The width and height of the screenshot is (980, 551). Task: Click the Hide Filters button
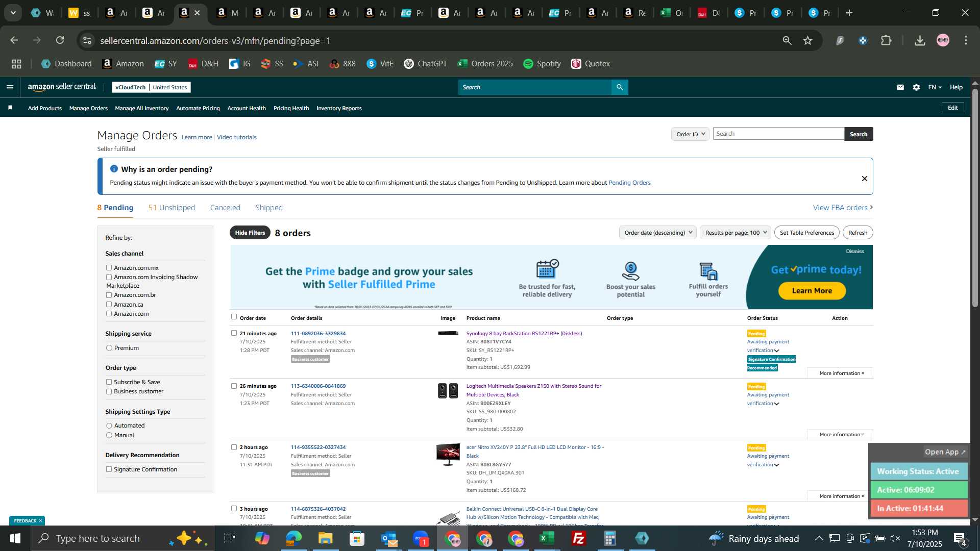[250, 233]
